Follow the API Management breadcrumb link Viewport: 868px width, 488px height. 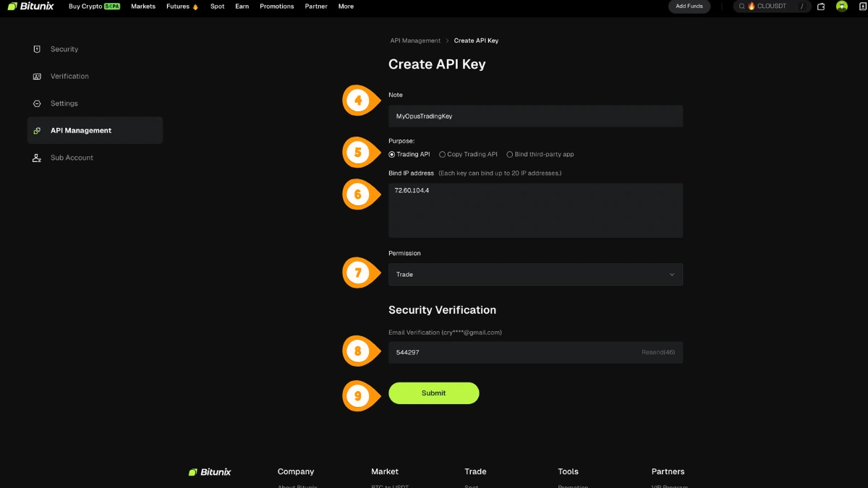(415, 40)
